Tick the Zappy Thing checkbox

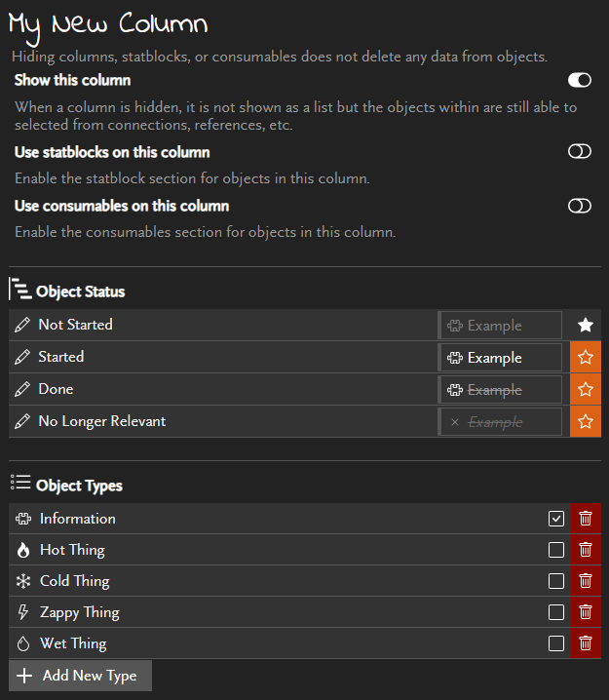click(x=556, y=612)
